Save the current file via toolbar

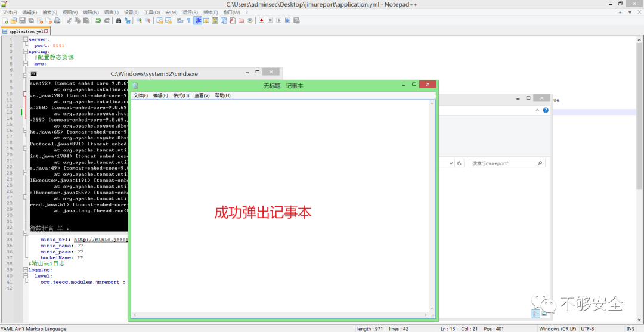22,20
